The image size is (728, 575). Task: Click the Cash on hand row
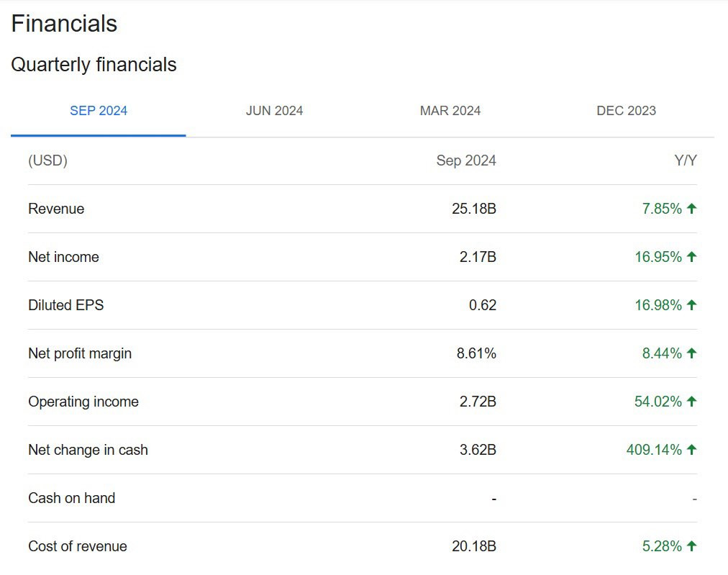(x=362, y=499)
